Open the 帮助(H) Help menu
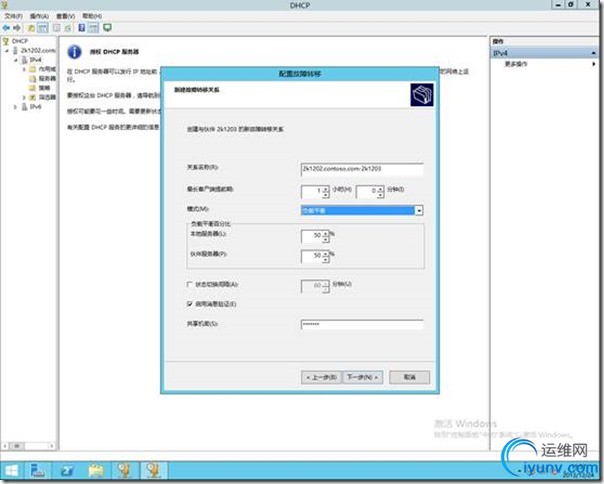The height and width of the screenshot is (484, 604). click(92, 16)
